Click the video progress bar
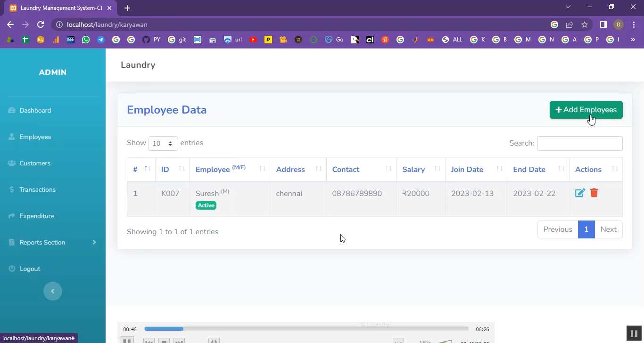The width and height of the screenshot is (644, 343). tap(306, 329)
